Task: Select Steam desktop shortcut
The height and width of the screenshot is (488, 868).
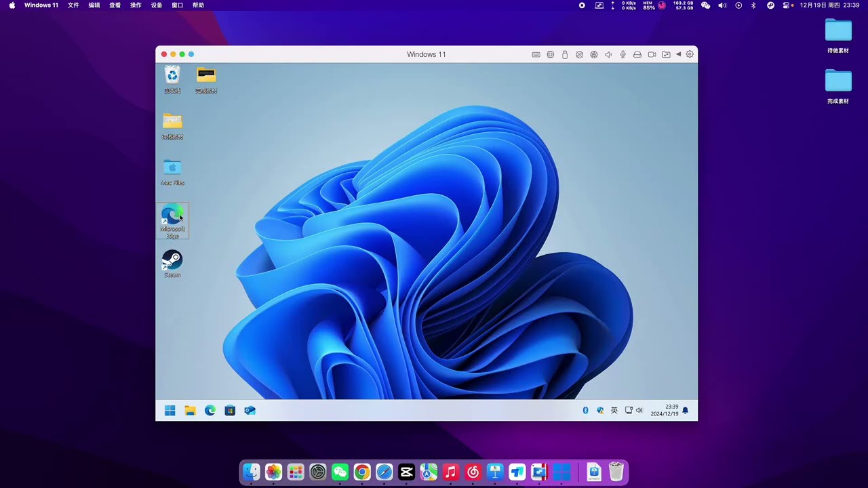Action: pos(172,264)
